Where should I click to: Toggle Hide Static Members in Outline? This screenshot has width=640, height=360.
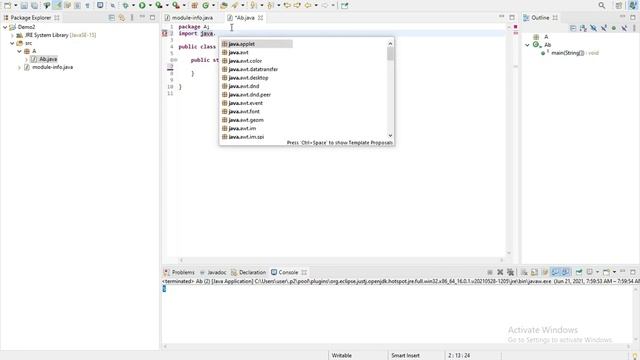[x=604, y=28]
